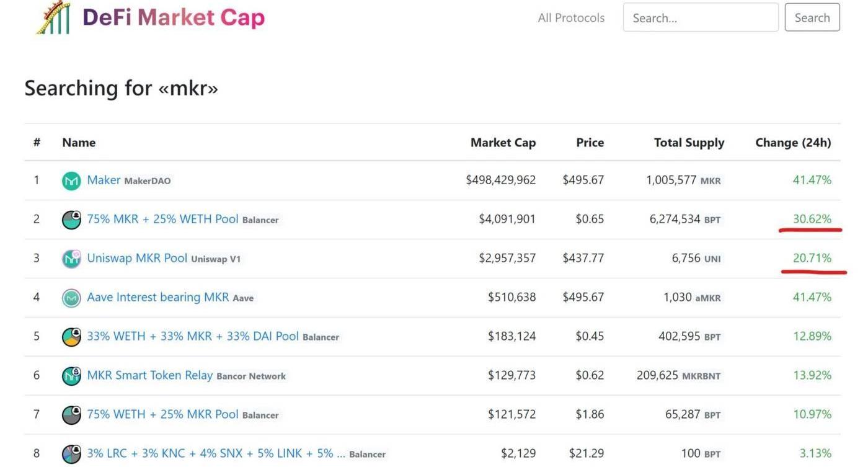Select the $21.29 price cell

pyautogui.click(x=587, y=453)
